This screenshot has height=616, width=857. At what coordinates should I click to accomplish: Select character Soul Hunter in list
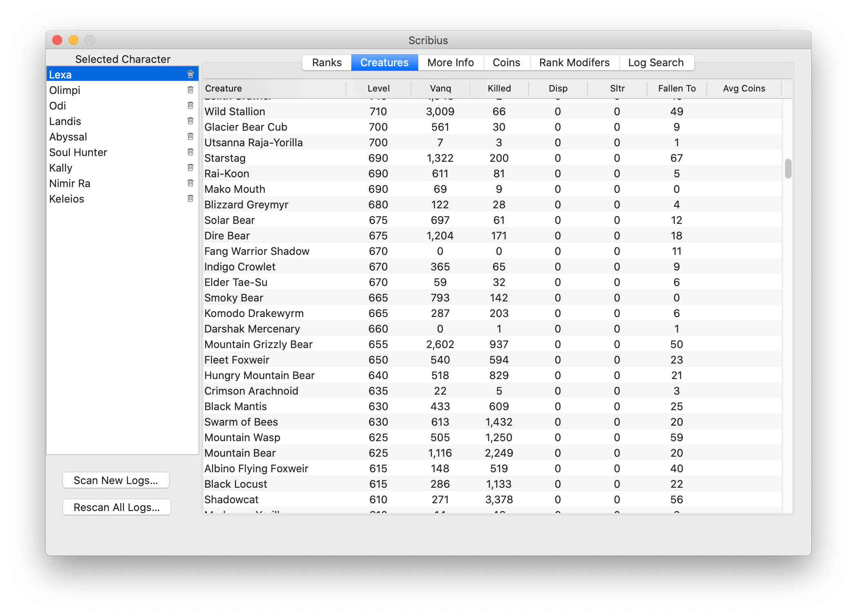coord(78,152)
